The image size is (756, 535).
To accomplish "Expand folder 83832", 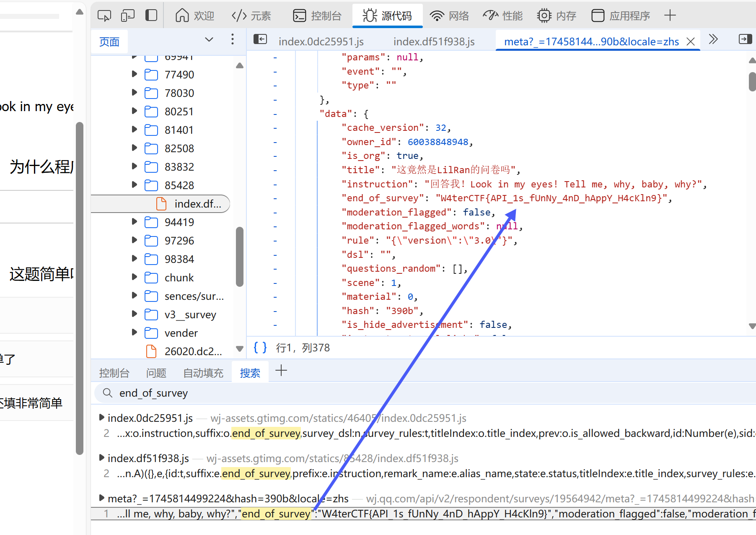I will [135, 166].
